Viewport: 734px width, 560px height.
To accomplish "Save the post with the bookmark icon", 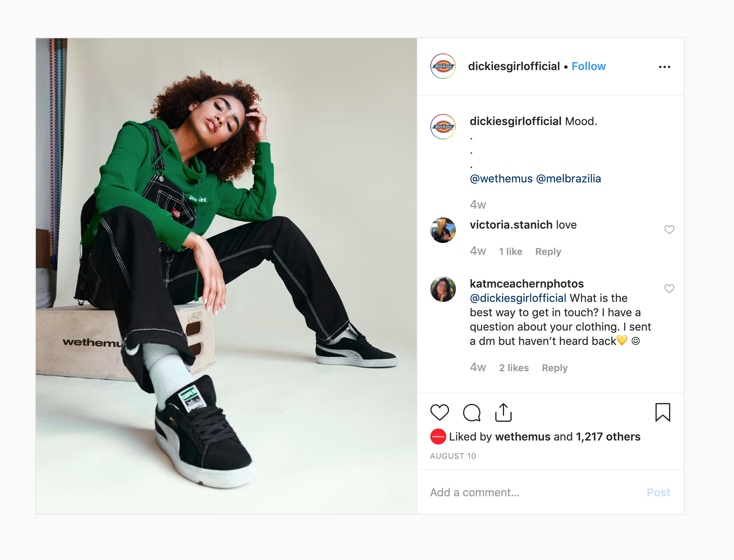I will [663, 412].
